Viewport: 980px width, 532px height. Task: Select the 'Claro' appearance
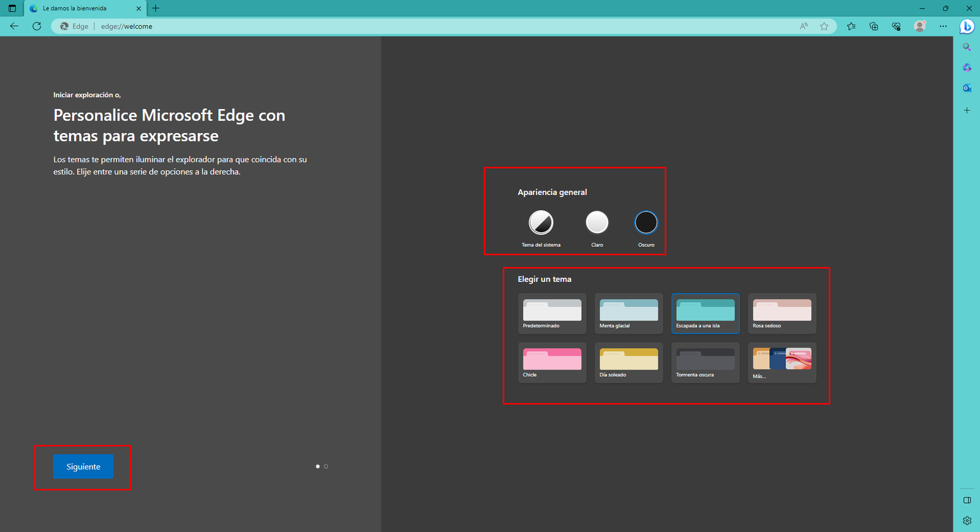[x=597, y=222]
